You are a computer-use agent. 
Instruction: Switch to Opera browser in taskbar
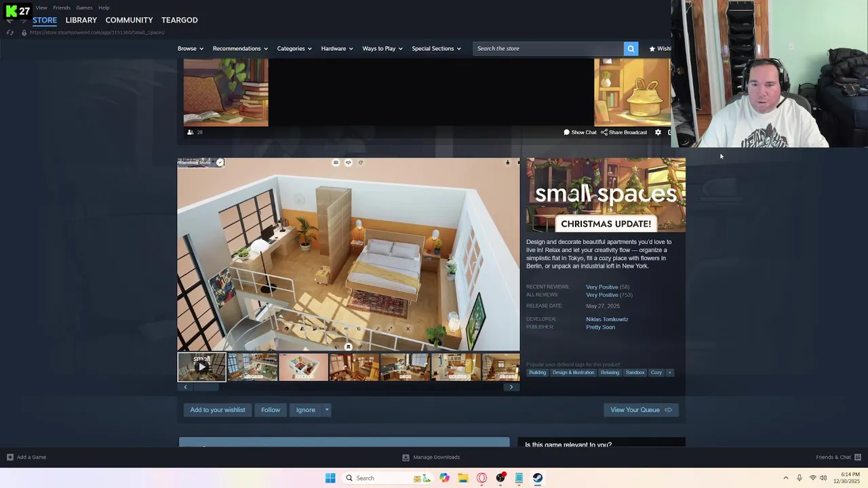click(482, 478)
